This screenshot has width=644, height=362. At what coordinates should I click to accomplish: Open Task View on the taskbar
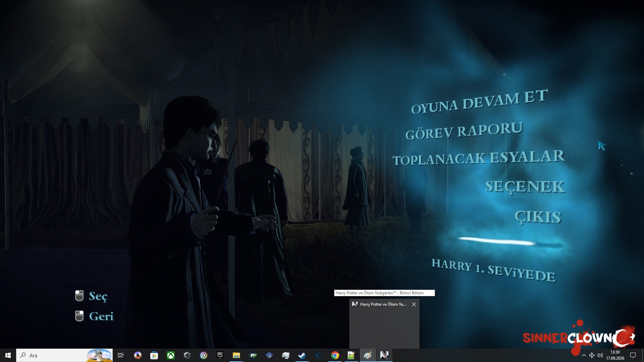(x=121, y=355)
